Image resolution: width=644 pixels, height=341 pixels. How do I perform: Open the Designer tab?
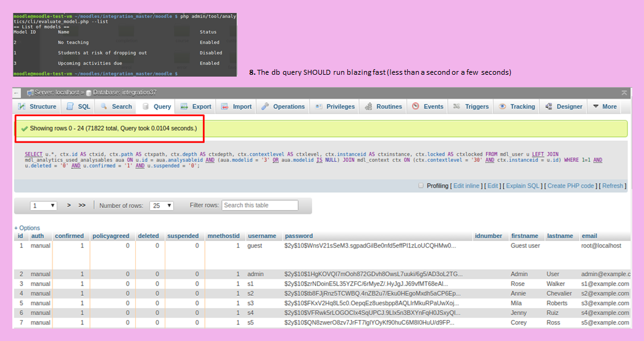(564, 106)
